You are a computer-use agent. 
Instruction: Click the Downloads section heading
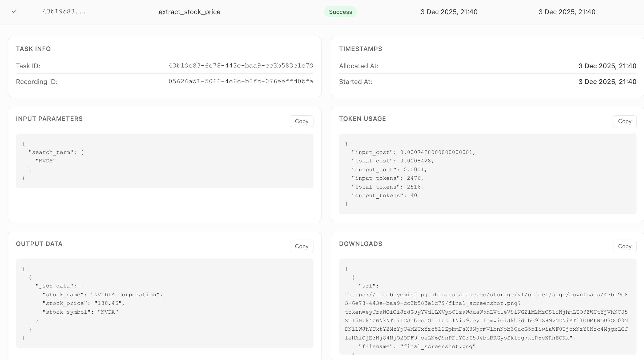(361, 244)
